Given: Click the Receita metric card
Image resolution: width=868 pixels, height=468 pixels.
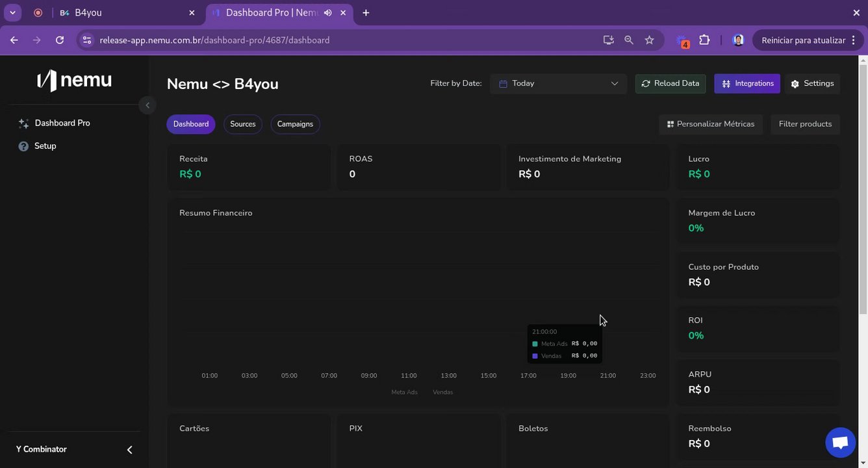Looking at the screenshot, I should (249, 167).
